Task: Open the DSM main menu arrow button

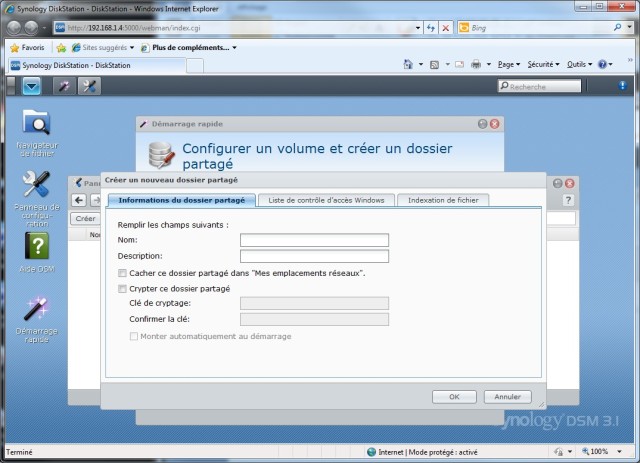Action: pos(31,86)
